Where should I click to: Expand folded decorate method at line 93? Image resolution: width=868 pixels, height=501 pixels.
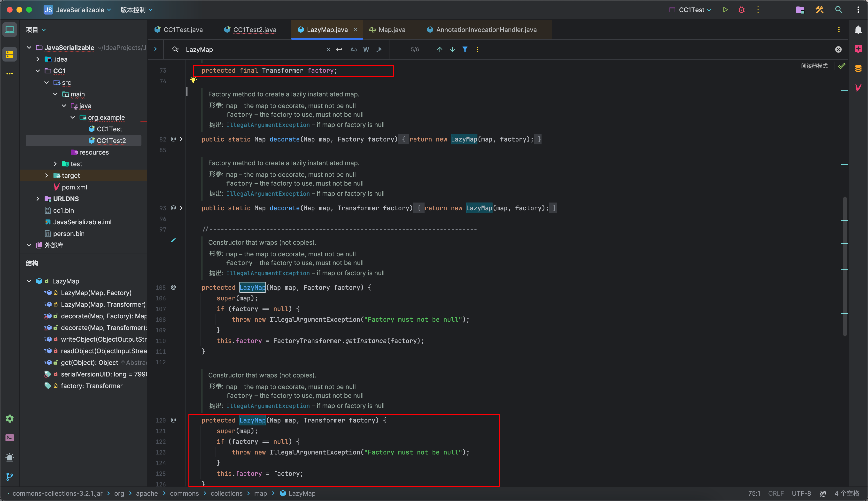coord(181,208)
